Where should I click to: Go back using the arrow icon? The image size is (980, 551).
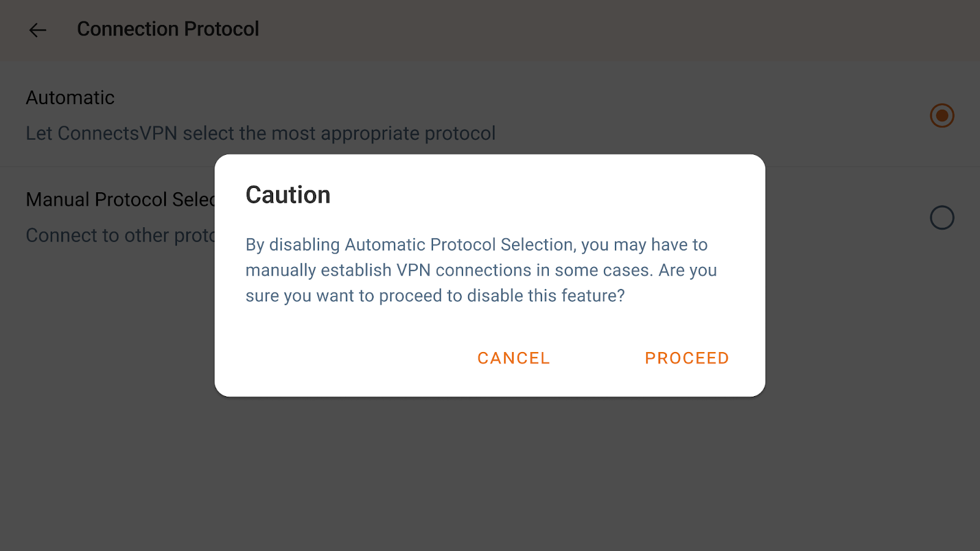click(x=38, y=29)
